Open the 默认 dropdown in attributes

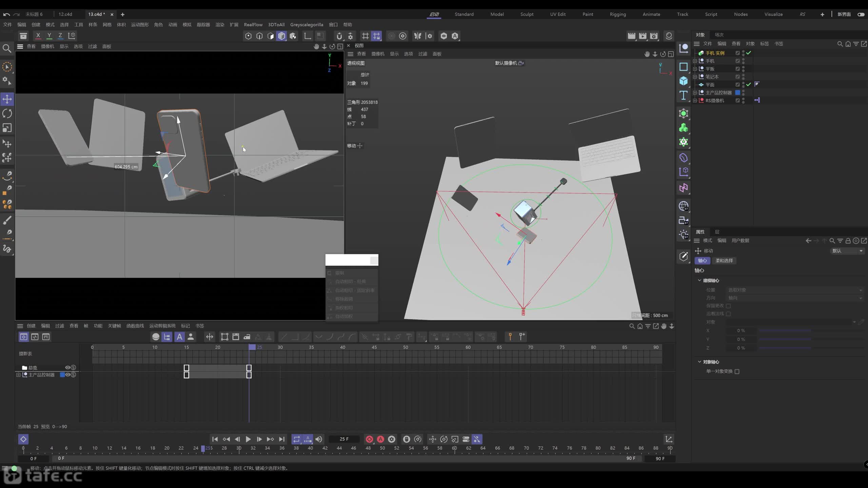(x=847, y=251)
